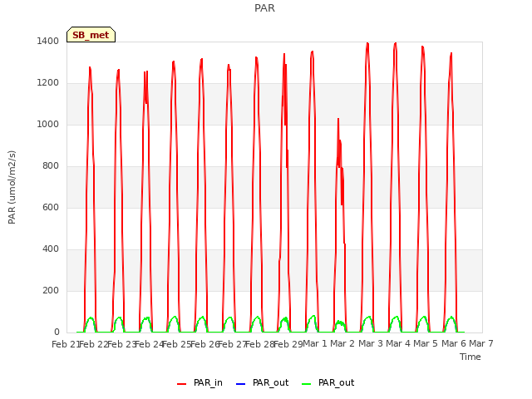This screenshot has width=532, height=399.
Task: Click the Feb 25 x-axis label
Action: point(176,344)
